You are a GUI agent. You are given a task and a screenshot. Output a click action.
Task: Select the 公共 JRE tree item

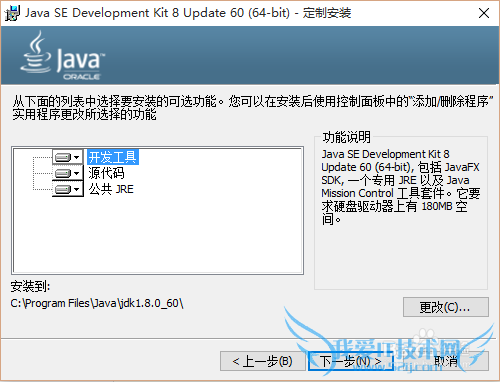111,189
